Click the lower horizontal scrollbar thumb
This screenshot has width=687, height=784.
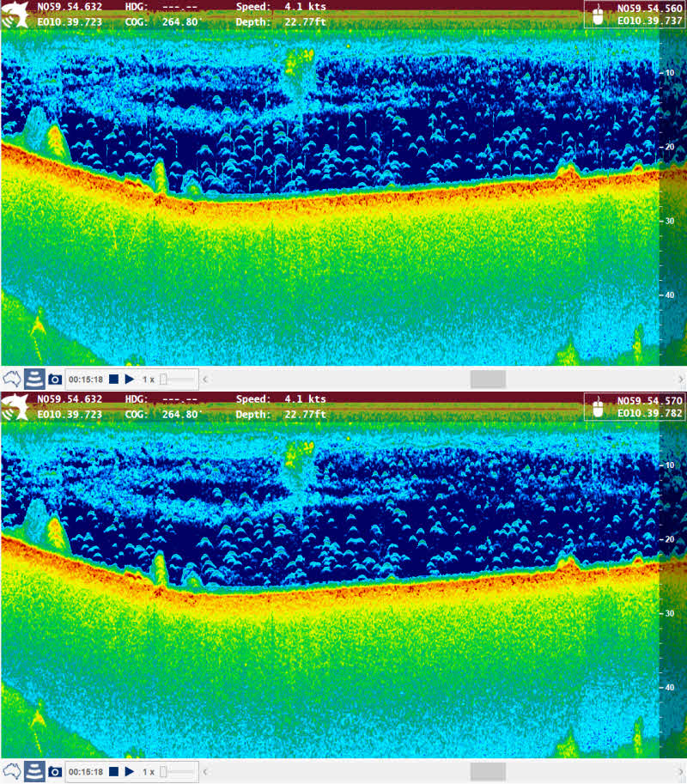(x=488, y=771)
